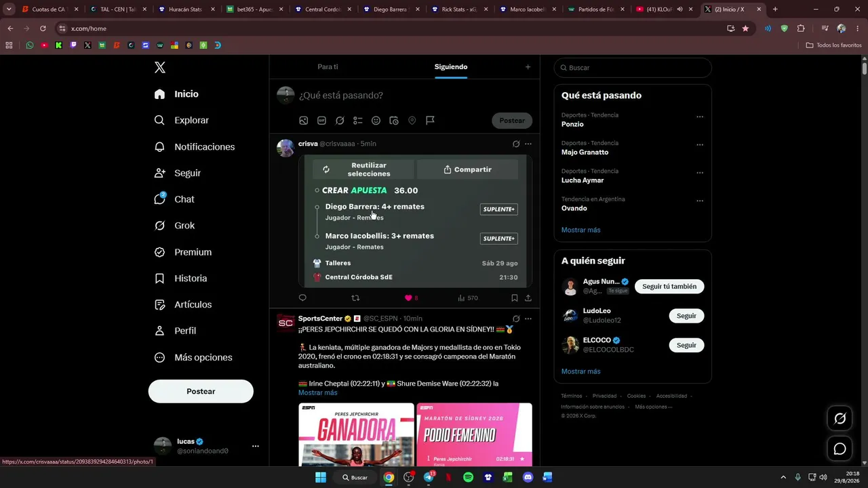This screenshot has height=488, width=868.
Task: Open Spotify from the taskbar
Action: click(x=468, y=477)
